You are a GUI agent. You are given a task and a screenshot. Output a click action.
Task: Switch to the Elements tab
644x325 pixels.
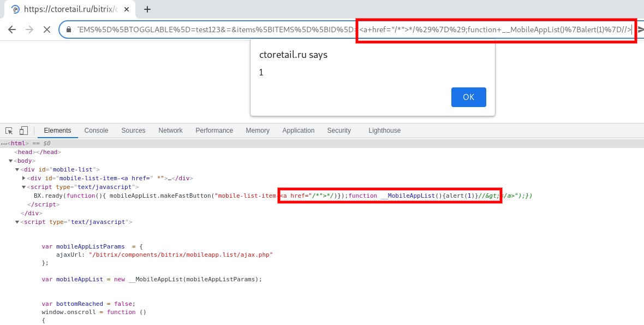pos(57,131)
